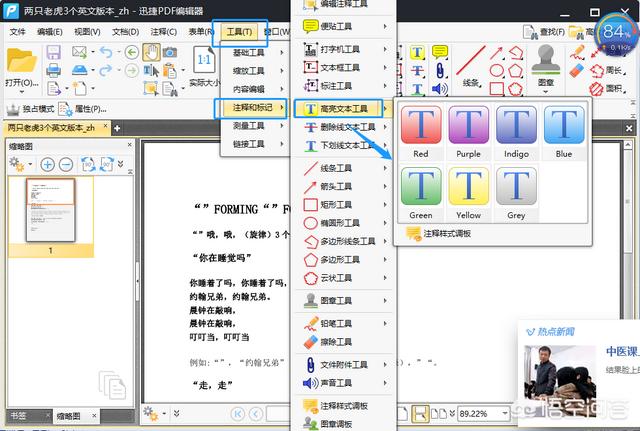The height and width of the screenshot is (431, 640).
Task: Choose 声音工具 sound item
Action: point(344,383)
